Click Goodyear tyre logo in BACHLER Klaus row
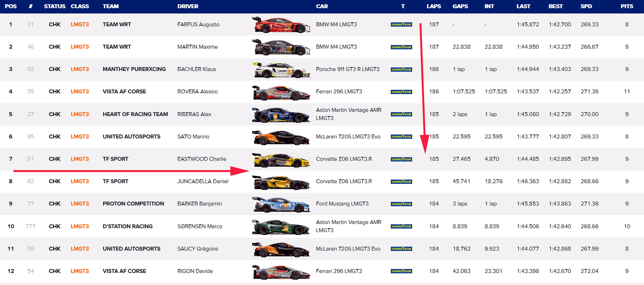The image size is (644, 285). (401, 69)
